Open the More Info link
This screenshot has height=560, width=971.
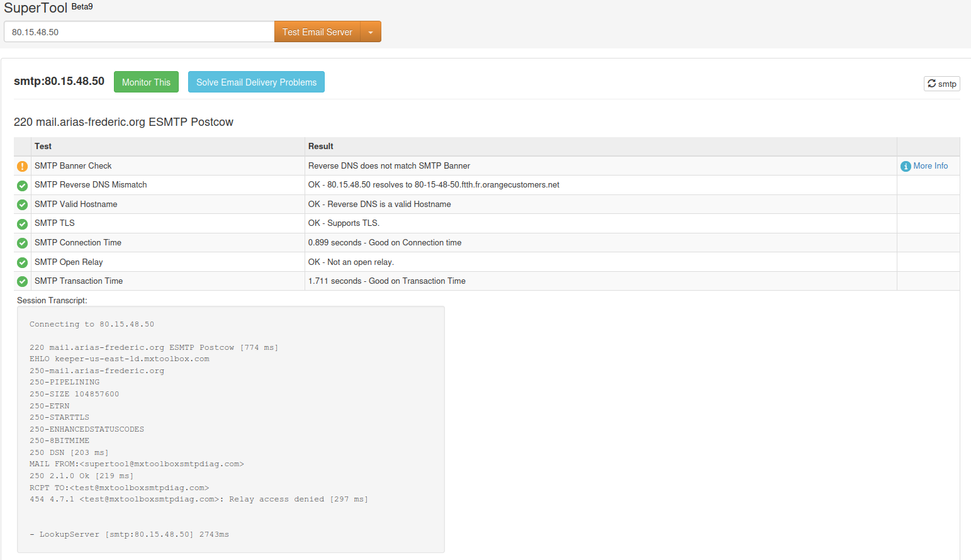pos(930,165)
